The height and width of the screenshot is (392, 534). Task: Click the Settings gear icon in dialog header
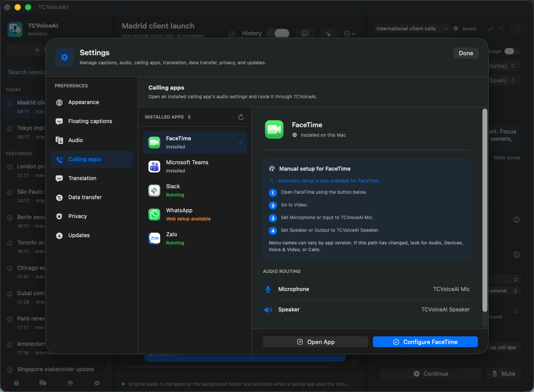[x=64, y=57]
